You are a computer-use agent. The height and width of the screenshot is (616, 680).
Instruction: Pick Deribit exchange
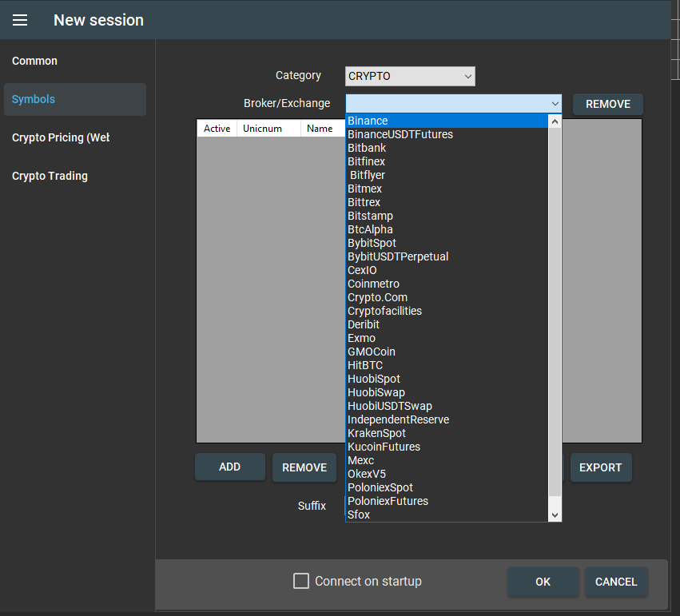coord(447,324)
